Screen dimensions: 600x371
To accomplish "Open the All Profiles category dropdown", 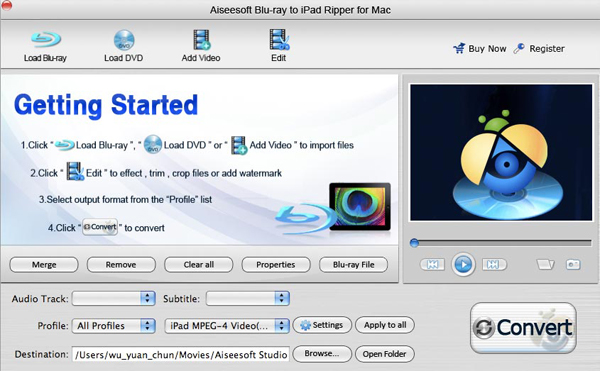I will tap(114, 326).
